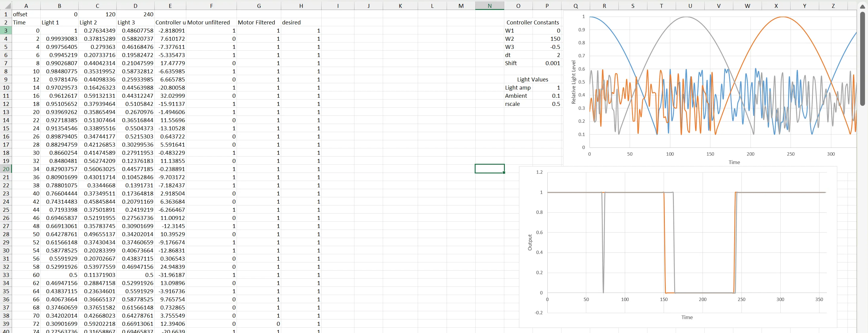Select column N header
The image size is (868, 333).
tap(489, 6)
